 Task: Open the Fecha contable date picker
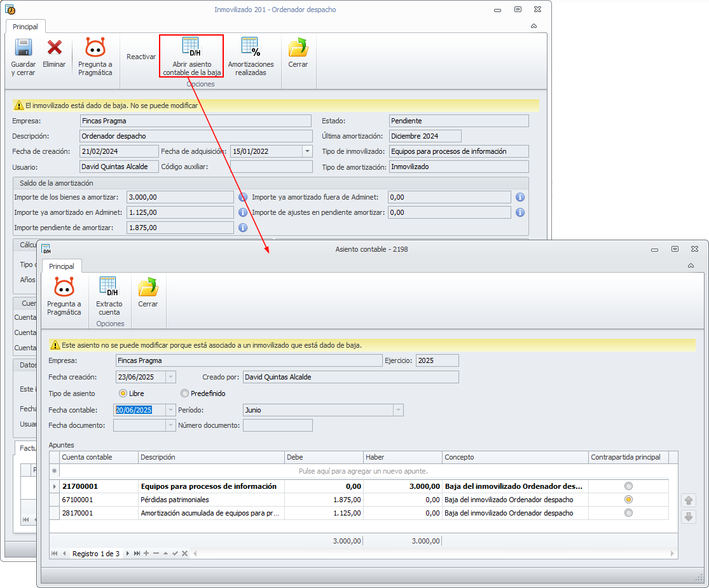click(x=170, y=410)
